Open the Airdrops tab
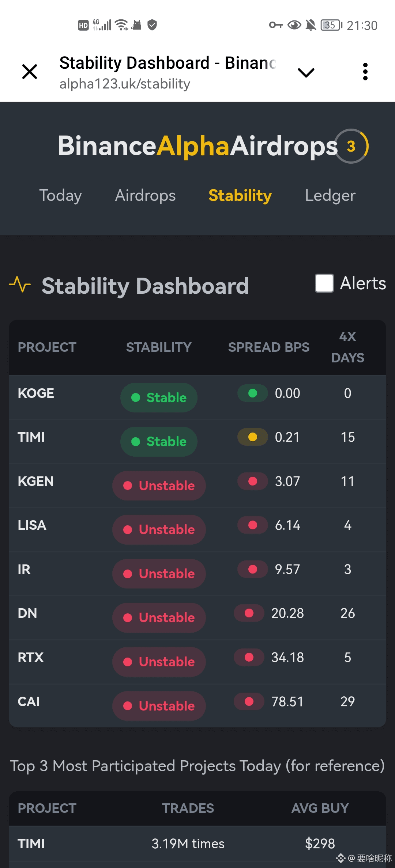The width and height of the screenshot is (395, 868). tap(145, 195)
